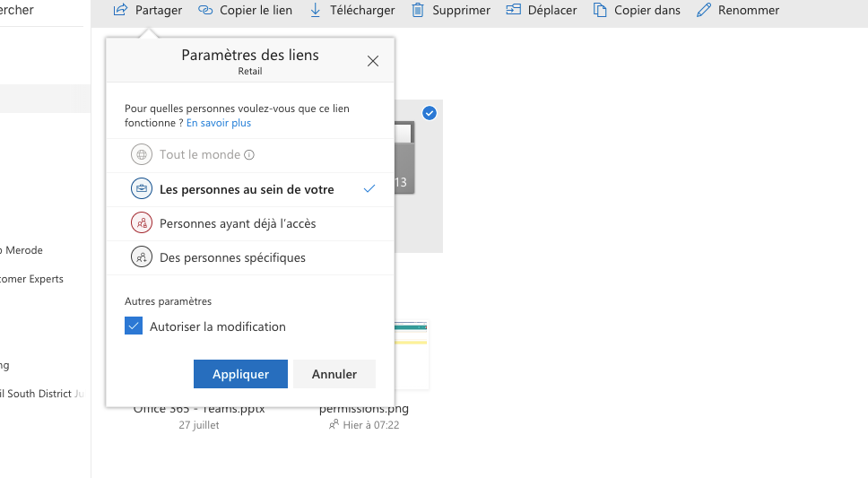
Task: Choose Des personnes spécifiques option
Action: (250, 257)
